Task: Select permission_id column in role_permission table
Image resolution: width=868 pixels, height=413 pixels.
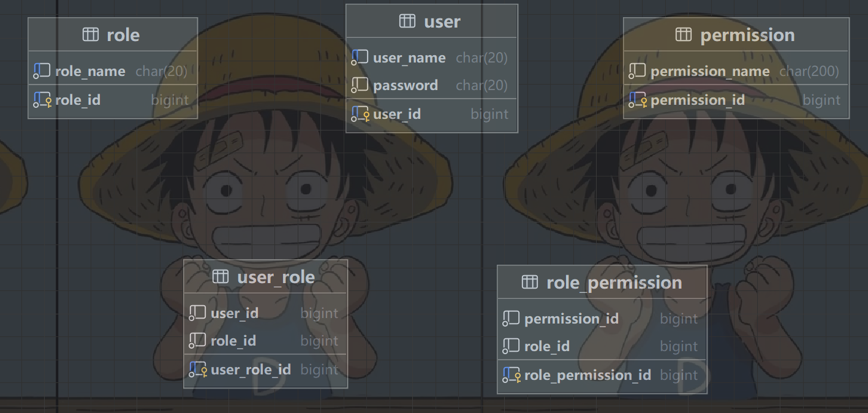Action: point(572,319)
